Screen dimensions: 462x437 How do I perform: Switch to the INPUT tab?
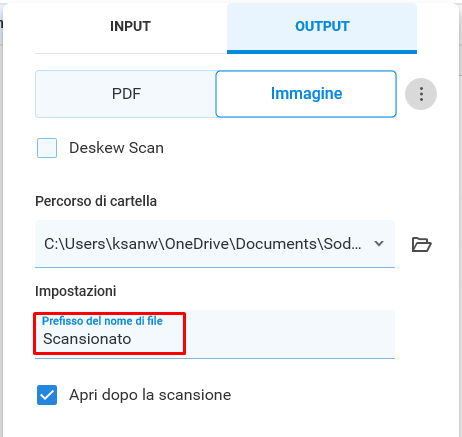[x=131, y=27]
